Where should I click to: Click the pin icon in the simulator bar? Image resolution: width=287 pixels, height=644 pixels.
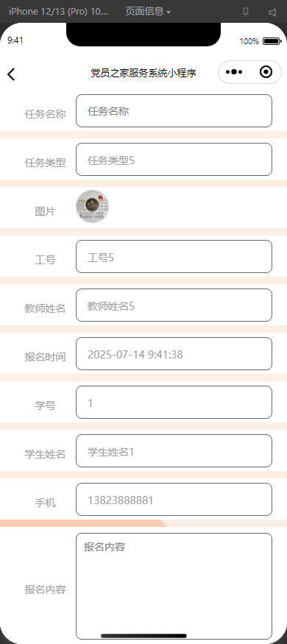[246, 12]
